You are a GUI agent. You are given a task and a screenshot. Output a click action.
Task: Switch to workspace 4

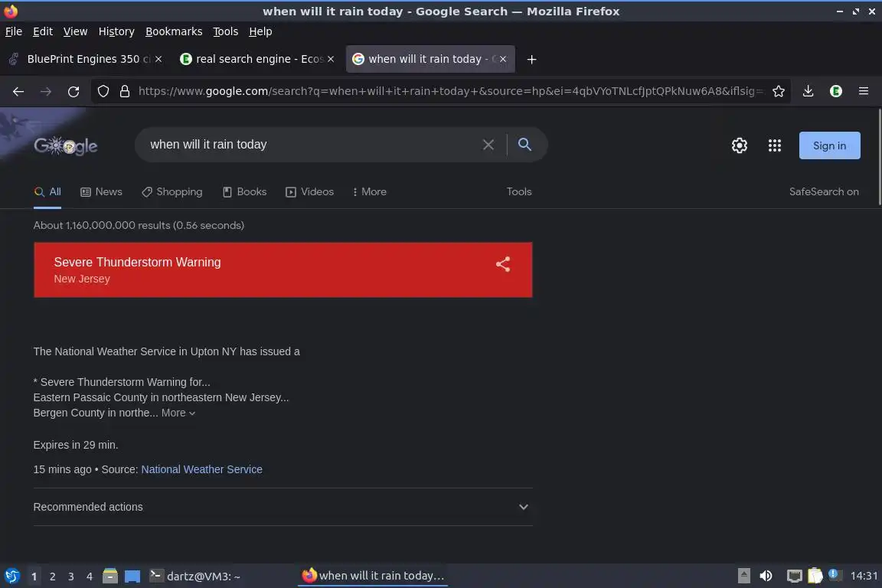pos(90,577)
